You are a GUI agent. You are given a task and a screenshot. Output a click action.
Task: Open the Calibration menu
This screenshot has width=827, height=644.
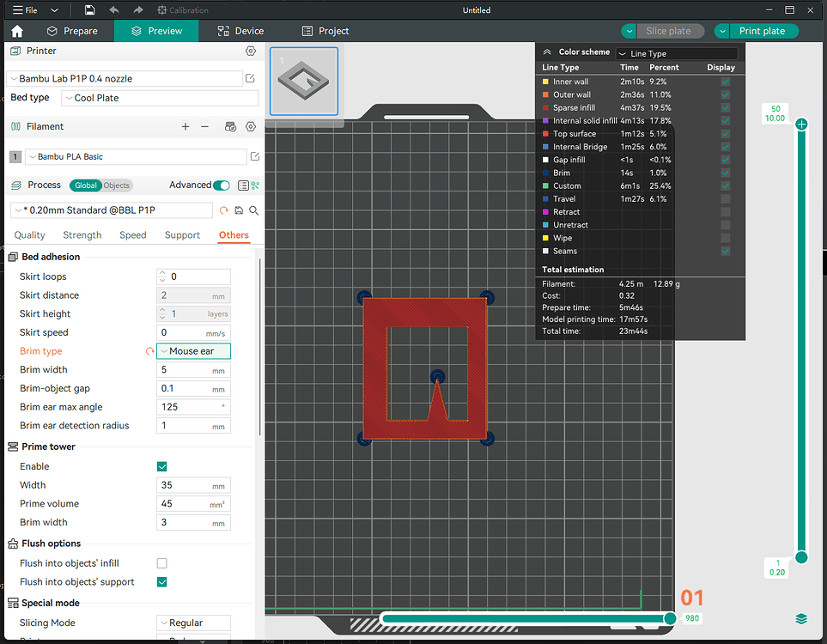[x=182, y=10]
